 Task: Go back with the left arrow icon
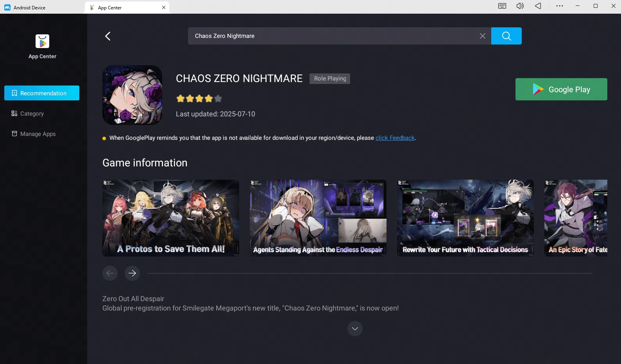coord(108,36)
